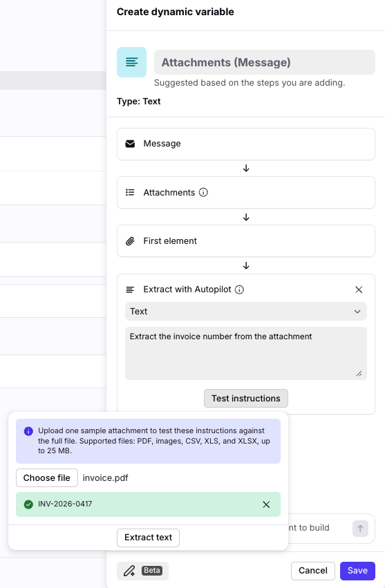Click the info icon in upload notice
Screen dimensions: 385x588
click(28, 431)
